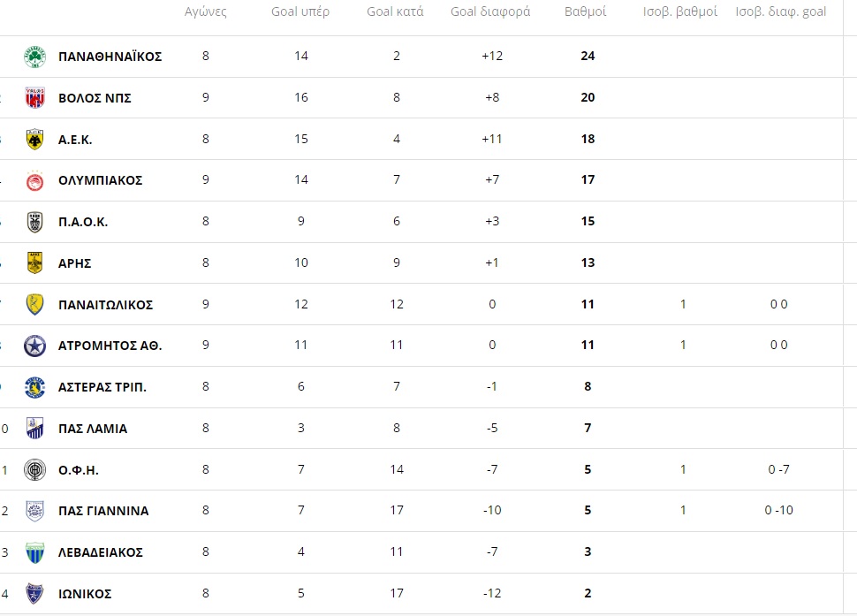Screen dimensions: 857x616
Task: Click the Atromitos blue star logo
Action: [34, 346]
